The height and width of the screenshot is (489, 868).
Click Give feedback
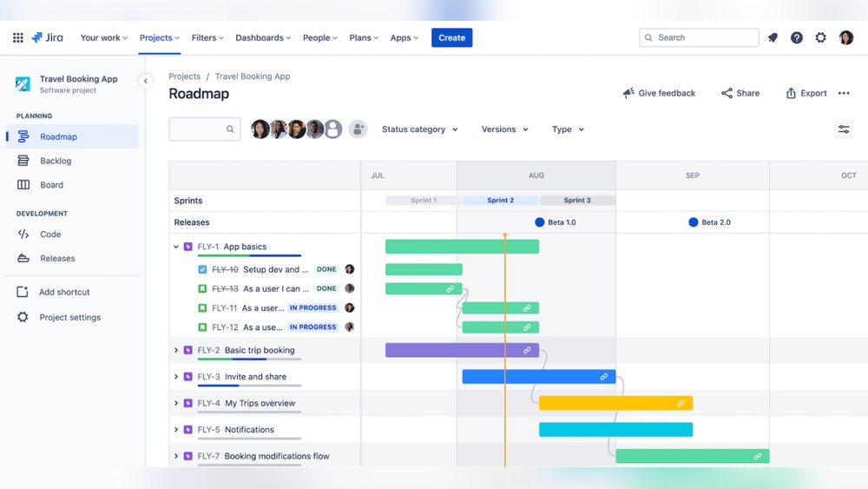point(659,93)
